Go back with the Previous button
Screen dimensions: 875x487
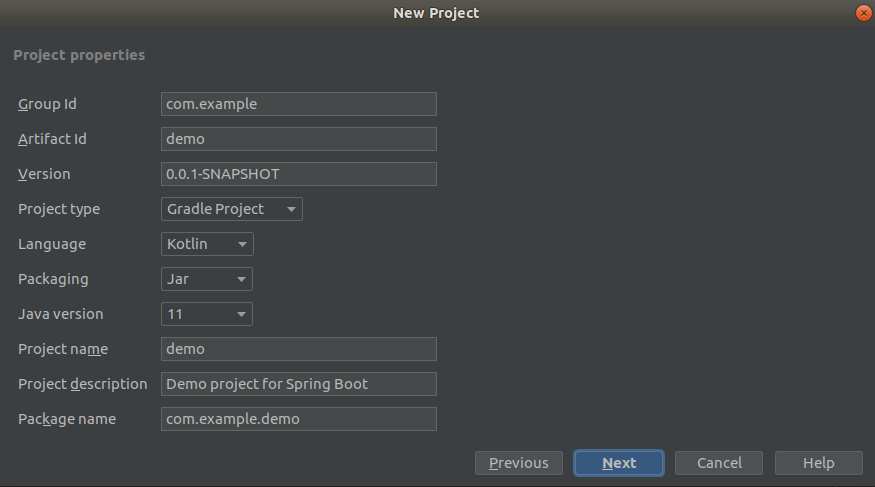518,463
